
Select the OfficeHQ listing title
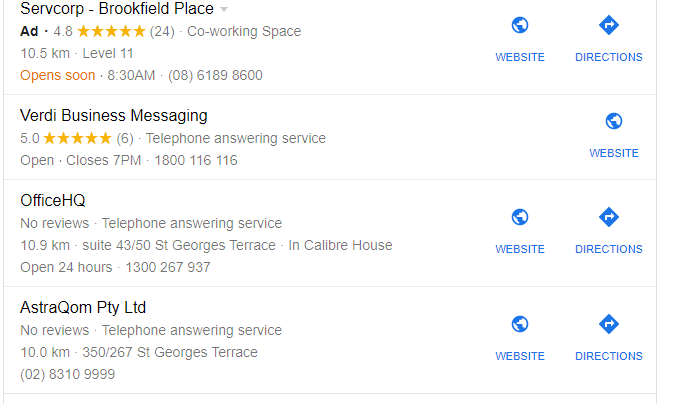[53, 200]
